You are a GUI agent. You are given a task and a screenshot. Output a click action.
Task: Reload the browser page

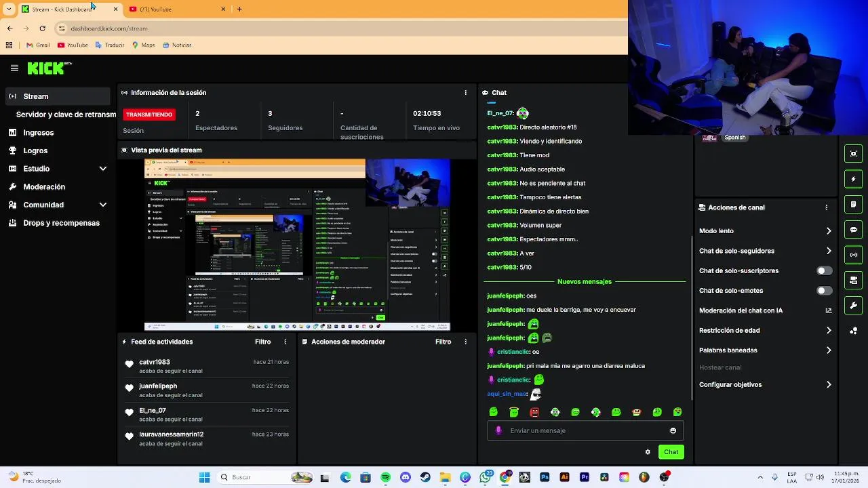point(43,28)
